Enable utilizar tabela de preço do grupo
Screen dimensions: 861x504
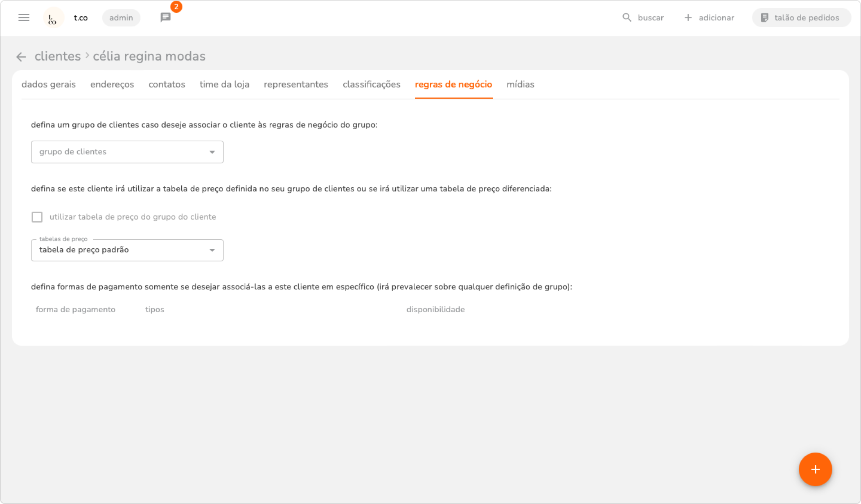37,217
